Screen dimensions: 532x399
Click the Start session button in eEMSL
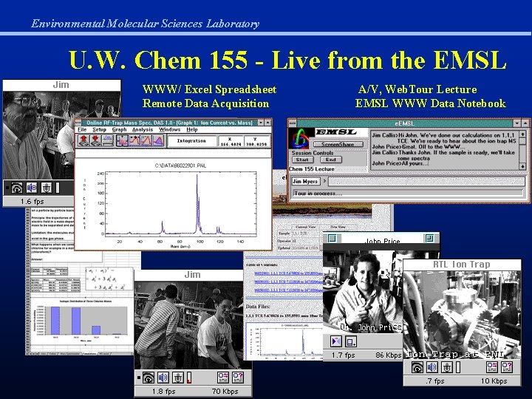[302, 160]
